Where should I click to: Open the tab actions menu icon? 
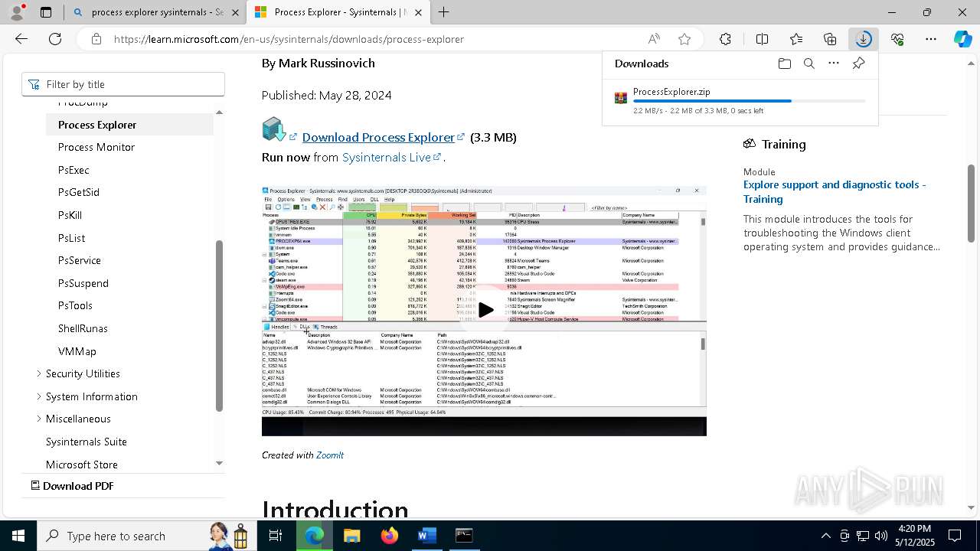(46, 12)
